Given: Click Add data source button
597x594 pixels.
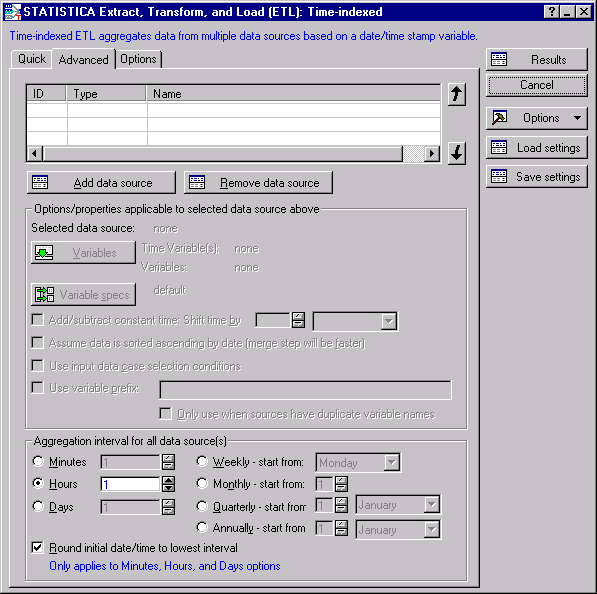Looking at the screenshot, I should [101, 183].
